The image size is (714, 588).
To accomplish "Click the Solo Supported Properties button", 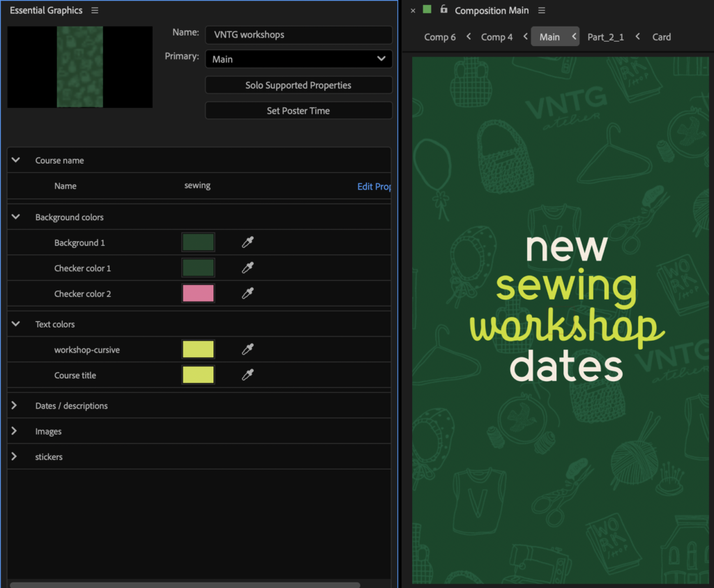I will pos(298,85).
